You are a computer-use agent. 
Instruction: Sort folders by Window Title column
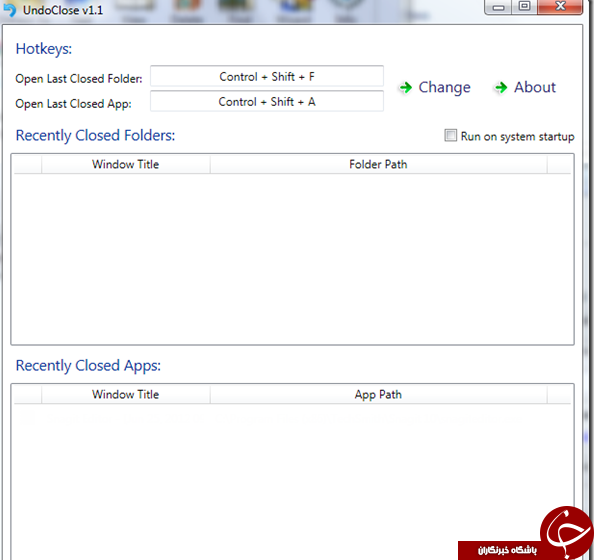pos(125,164)
